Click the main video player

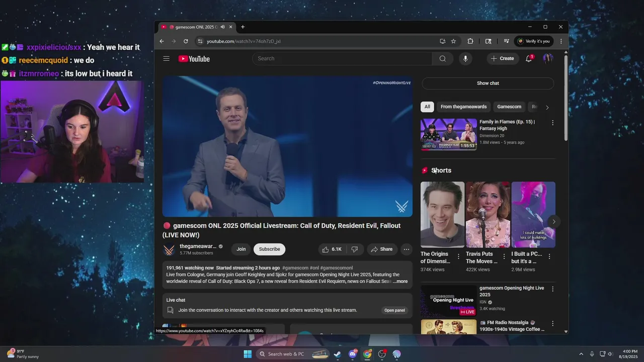pyautogui.click(x=287, y=146)
